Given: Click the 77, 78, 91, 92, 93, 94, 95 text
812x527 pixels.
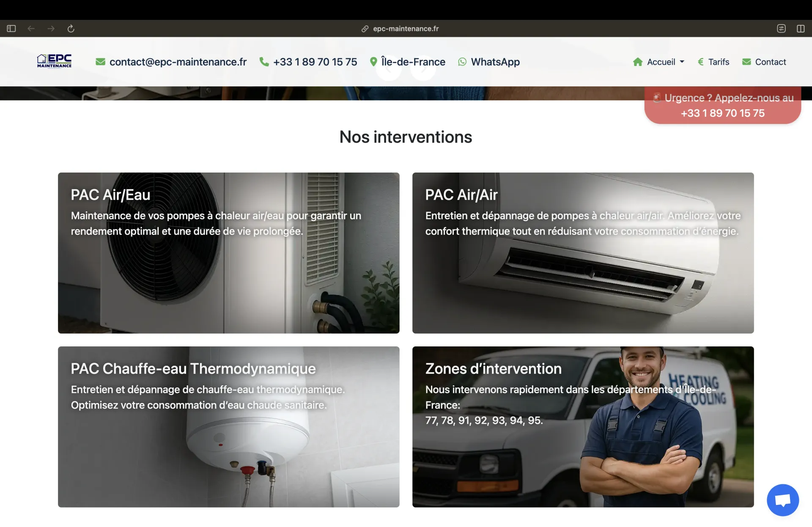Looking at the screenshot, I should point(484,420).
